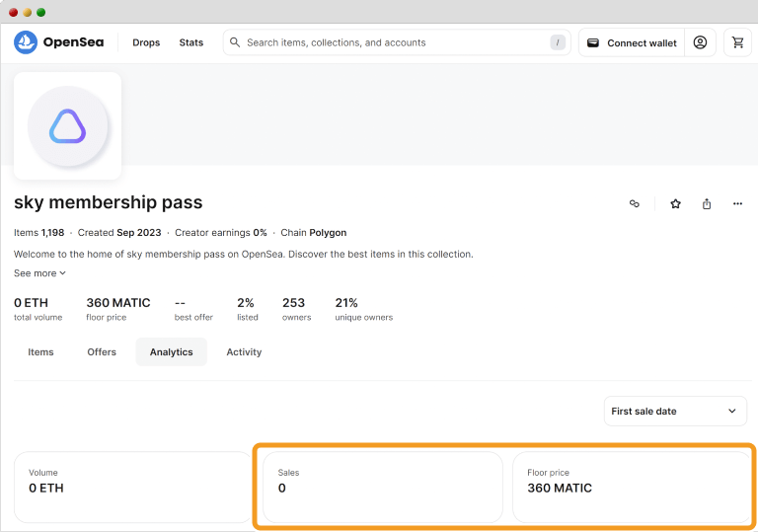Switch to the Items tab
The height and width of the screenshot is (532, 758).
(x=40, y=352)
